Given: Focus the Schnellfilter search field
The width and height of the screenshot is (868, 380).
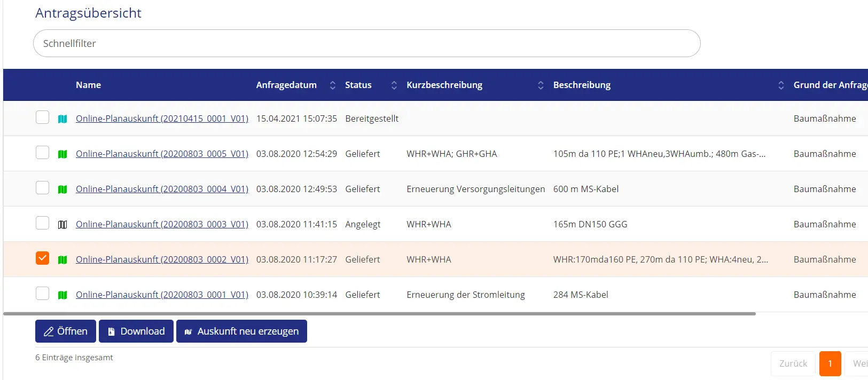Looking at the screenshot, I should tap(366, 43).
